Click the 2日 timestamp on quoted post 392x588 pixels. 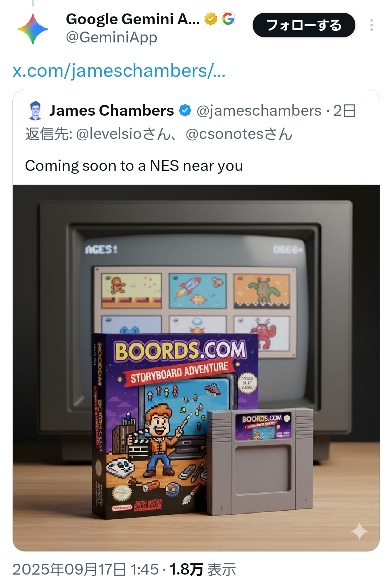pos(344,111)
